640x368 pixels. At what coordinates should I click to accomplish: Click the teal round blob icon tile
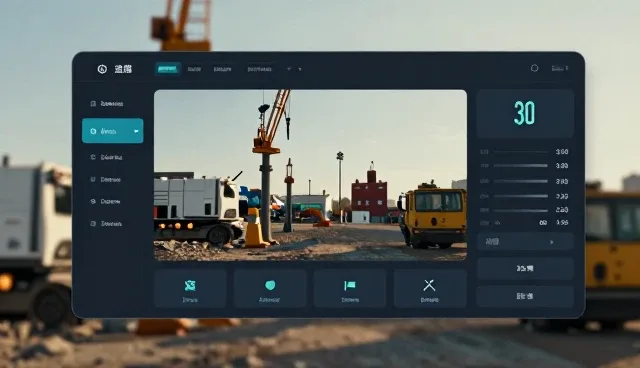(270, 285)
